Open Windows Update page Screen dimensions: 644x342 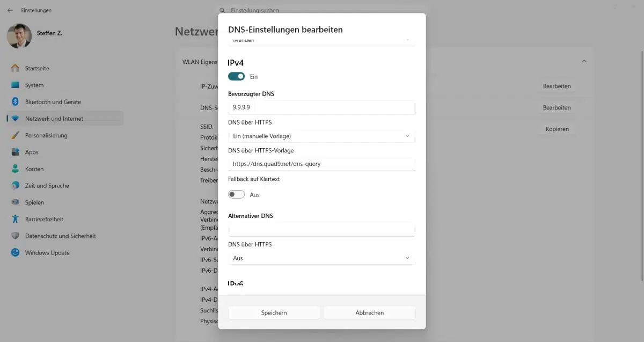tap(47, 252)
